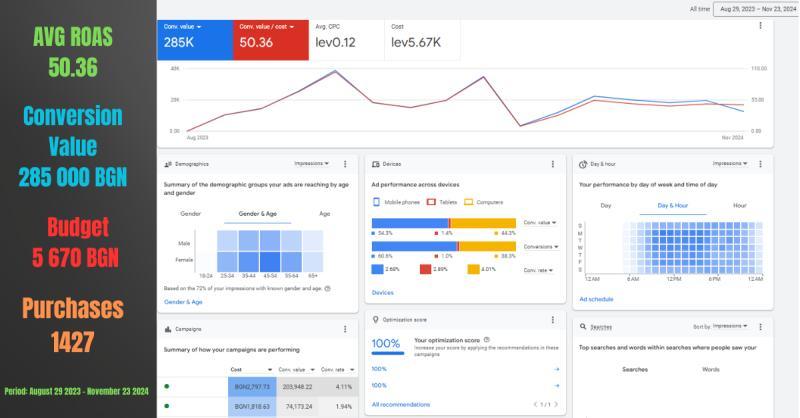Open overview chart three-dot menu
The height and width of the screenshot is (418, 800).
760,26
